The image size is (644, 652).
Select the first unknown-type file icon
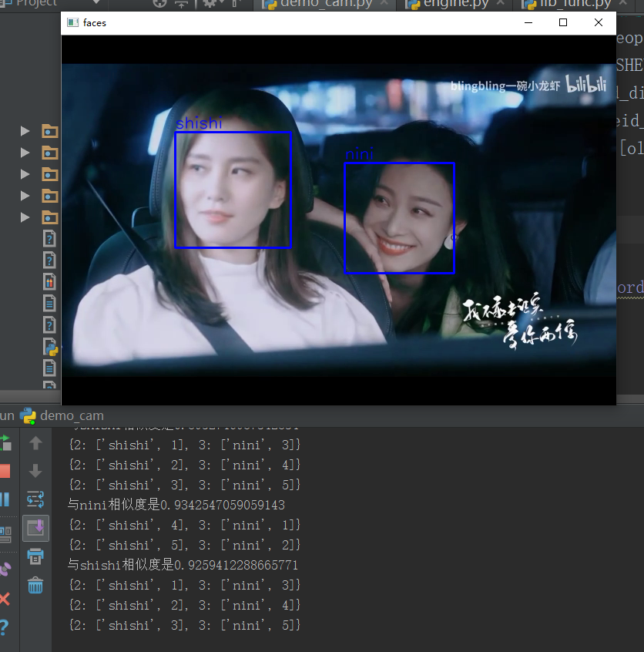(x=49, y=239)
